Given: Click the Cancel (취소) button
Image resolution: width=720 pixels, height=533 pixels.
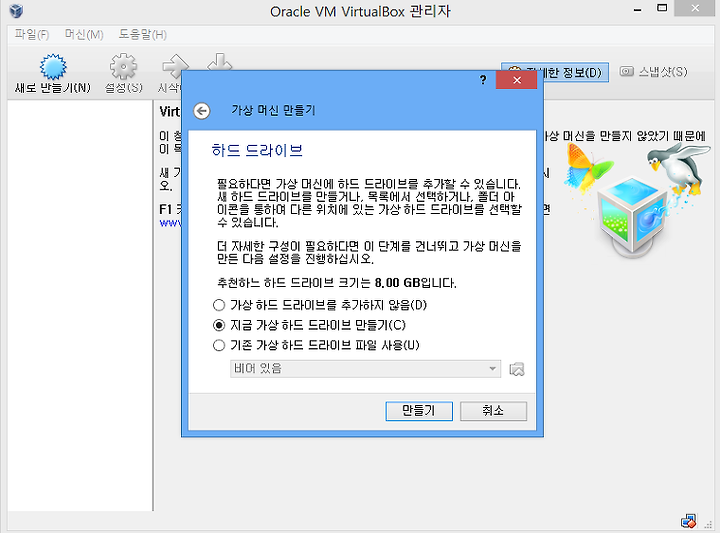Looking at the screenshot, I should [x=493, y=411].
